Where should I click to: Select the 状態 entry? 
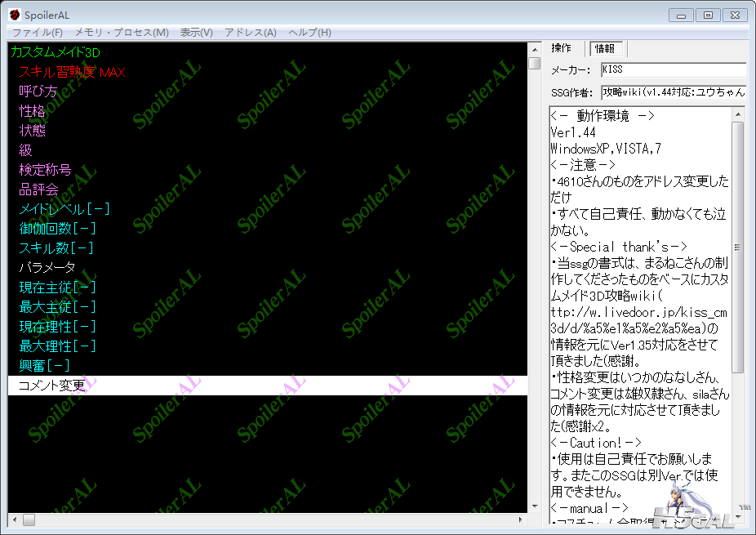click(32, 130)
